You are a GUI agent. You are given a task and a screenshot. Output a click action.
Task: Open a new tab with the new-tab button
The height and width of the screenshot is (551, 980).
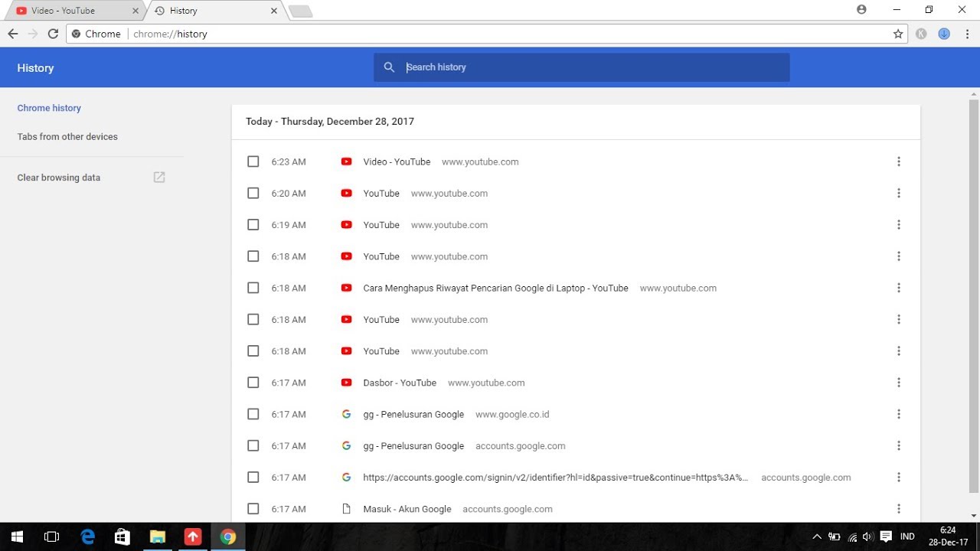tap(300, 11)
